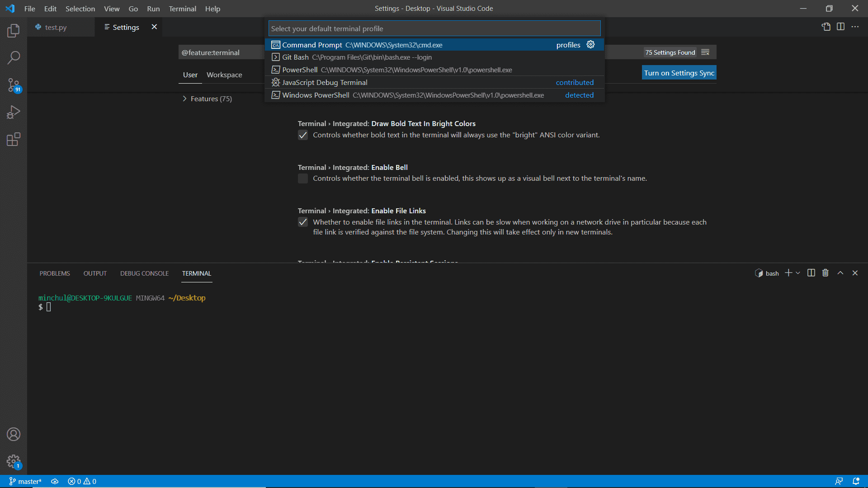Open the launch profile dropdown arrow
The width and height of the screenshot is (868, 488).
pyautogui.click(x=798, y=273)
